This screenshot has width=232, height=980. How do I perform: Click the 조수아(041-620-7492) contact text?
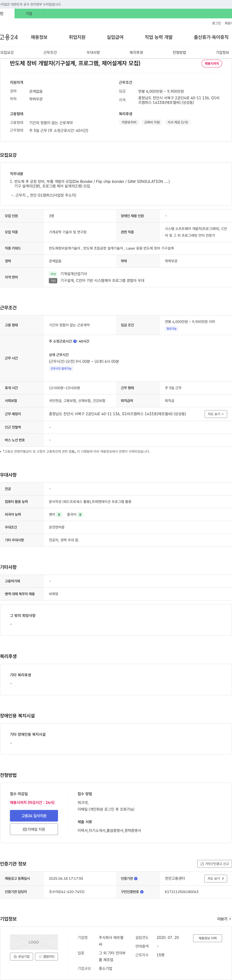[66, 892]
